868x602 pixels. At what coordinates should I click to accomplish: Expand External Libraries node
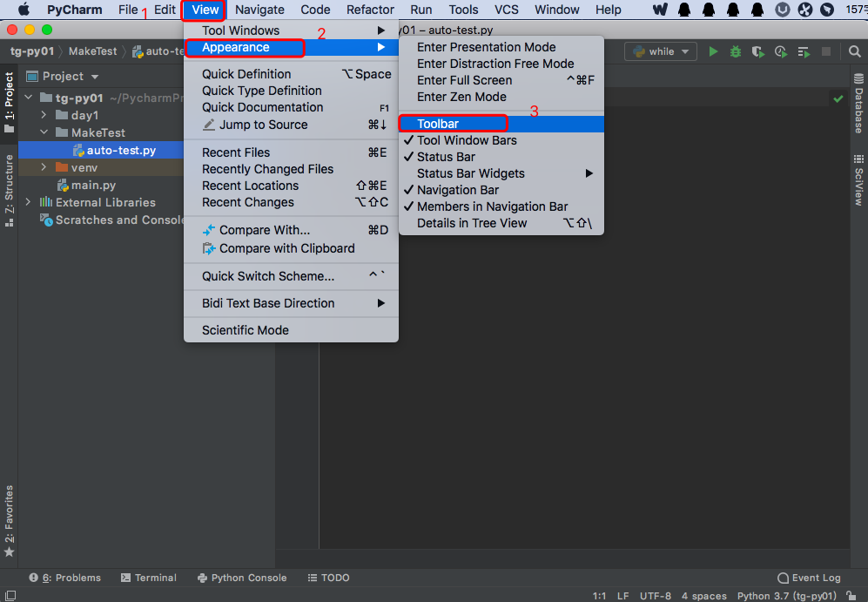pos(28,202)
